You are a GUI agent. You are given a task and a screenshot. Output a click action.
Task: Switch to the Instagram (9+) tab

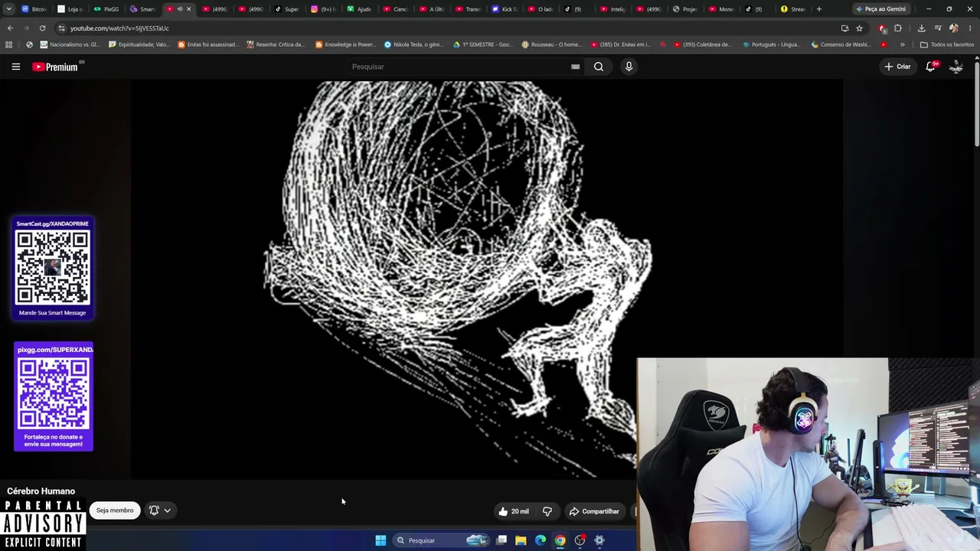(325, 9)
